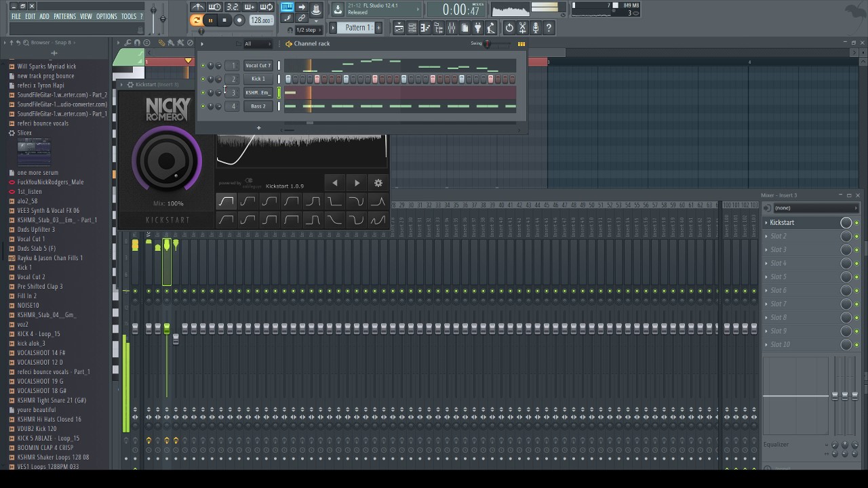Open the OPTIONS menu
Viewport: 868px width, 488px height.
click(106, 16)
